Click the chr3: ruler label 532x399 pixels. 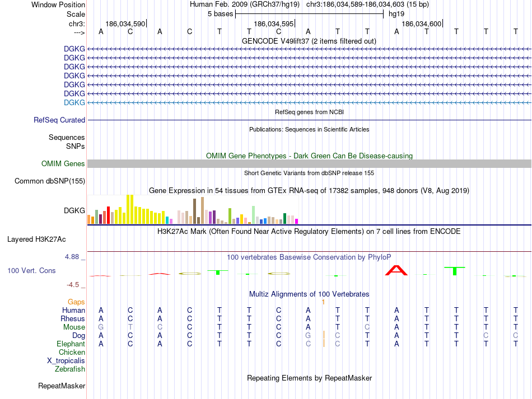77,24
